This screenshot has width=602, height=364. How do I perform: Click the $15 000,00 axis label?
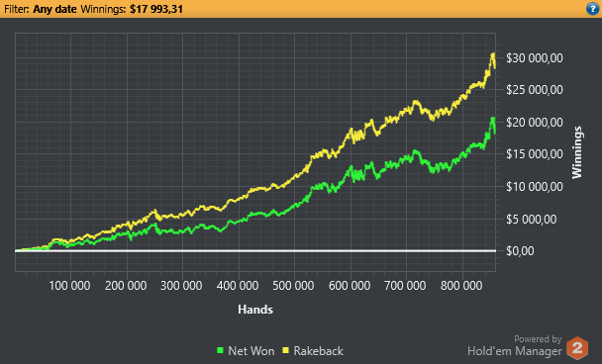(535, 154)
